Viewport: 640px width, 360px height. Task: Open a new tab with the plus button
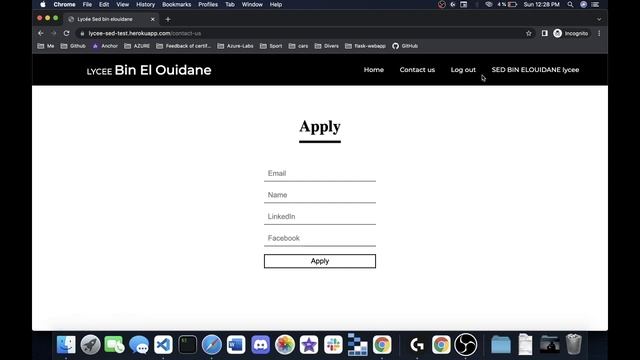tap(168, 19)
